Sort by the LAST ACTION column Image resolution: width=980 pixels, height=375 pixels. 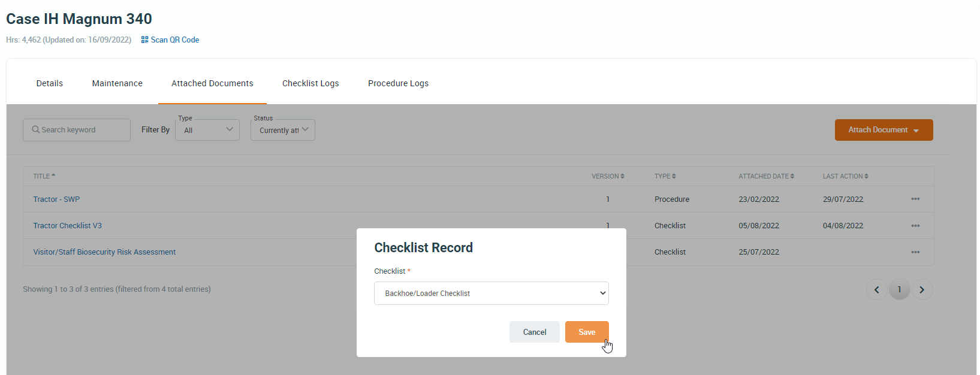tap(845, 176)
